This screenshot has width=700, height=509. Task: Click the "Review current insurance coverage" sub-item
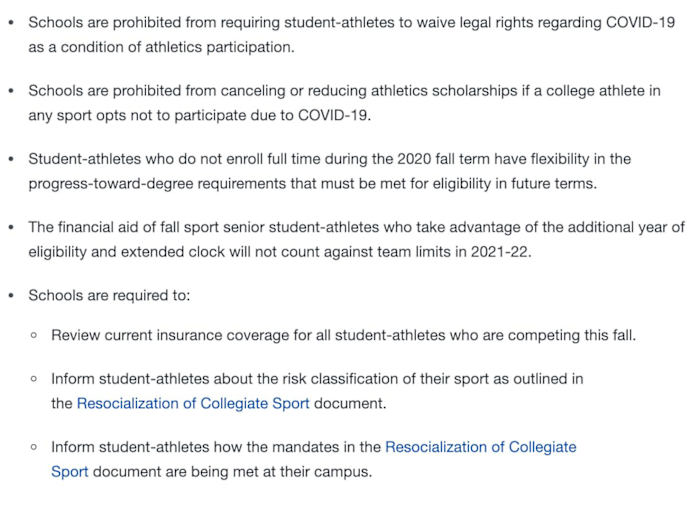pos(343,335)
